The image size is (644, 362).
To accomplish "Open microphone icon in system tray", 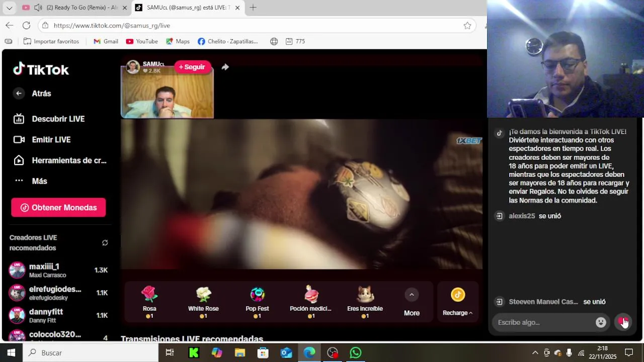I will [569, 352].
